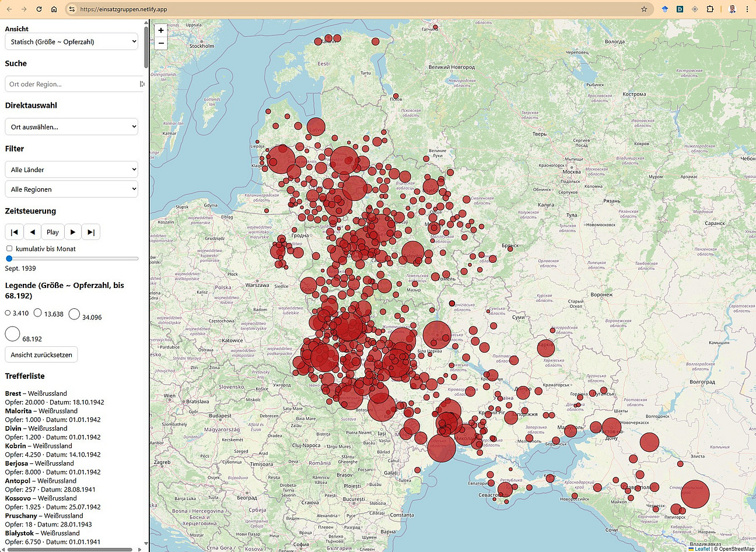Open browser extensions puzzle icon
Image resolution: width=756 pixels, height=552 pixels.
[710, 9]
